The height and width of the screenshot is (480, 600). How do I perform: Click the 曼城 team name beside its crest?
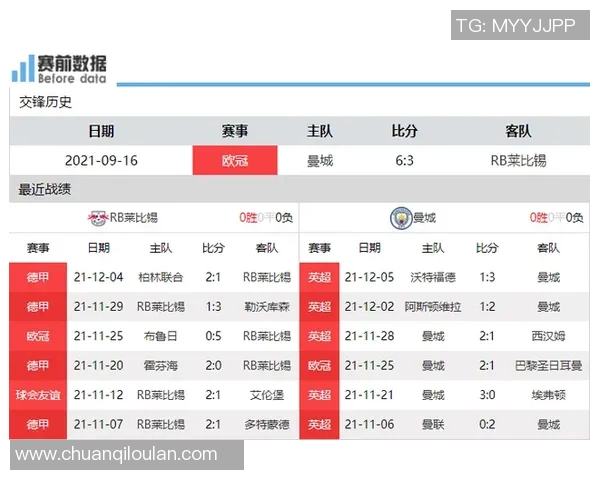(x=424, y=218)
